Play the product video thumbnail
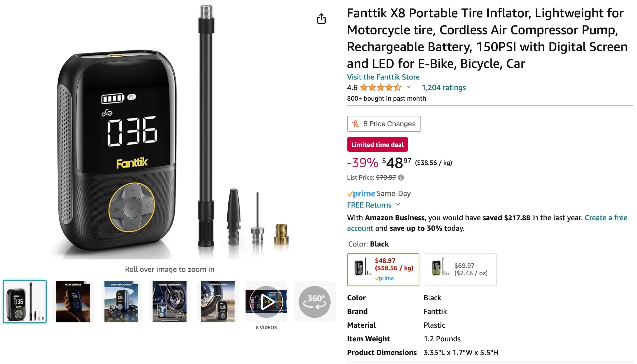 tap(266, 302)
